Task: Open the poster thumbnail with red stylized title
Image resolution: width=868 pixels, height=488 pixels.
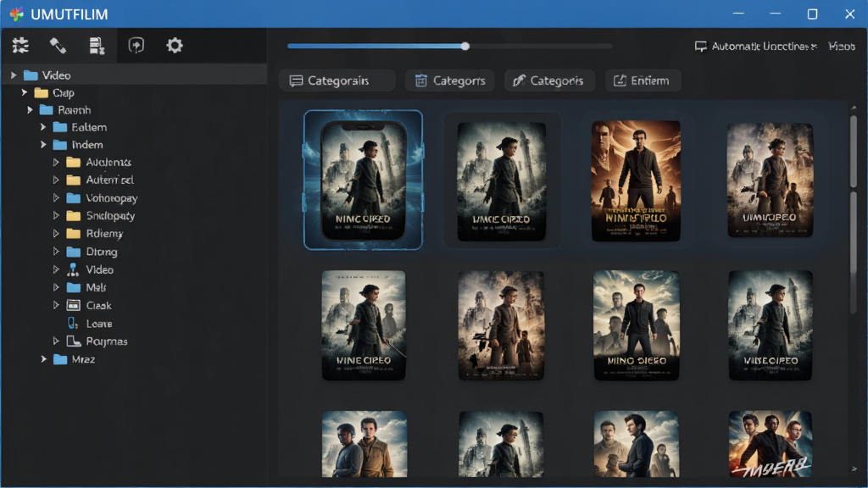Action: pyautogui.click(x=771, y=444)
